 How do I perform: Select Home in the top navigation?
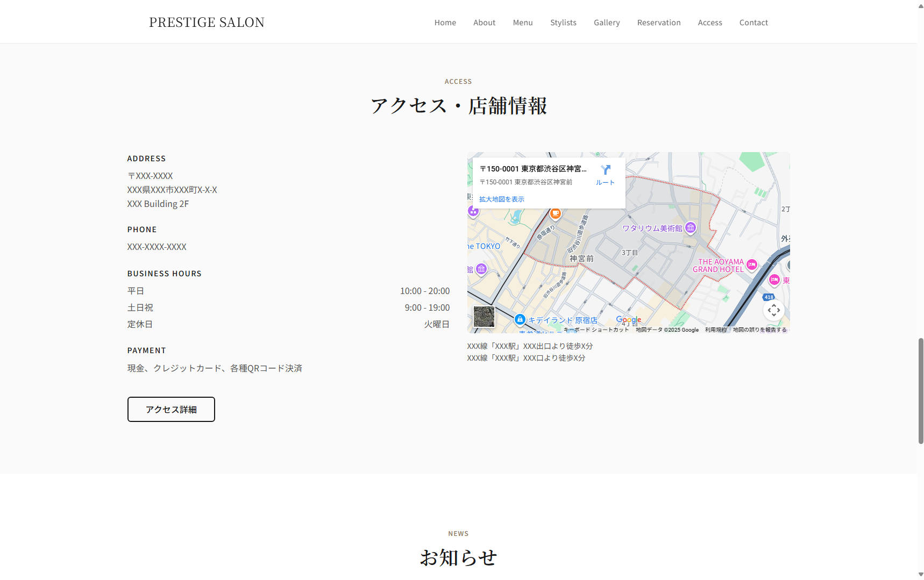point(445,22)
